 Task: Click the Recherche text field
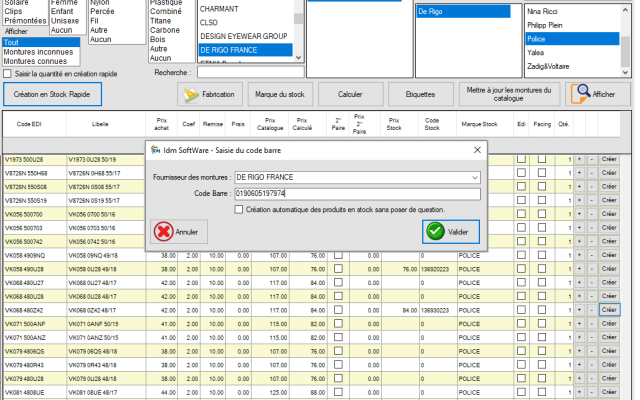click(x=251, y=72)
